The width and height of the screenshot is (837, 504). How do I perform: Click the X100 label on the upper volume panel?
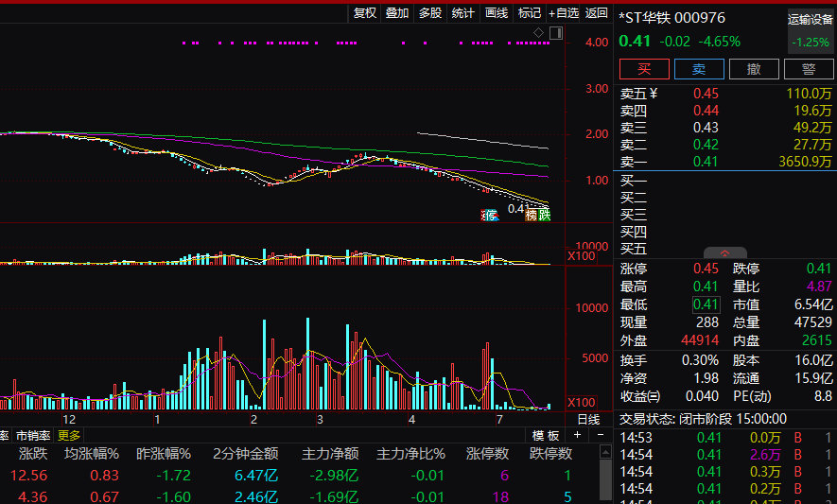(x=581, y=255)
